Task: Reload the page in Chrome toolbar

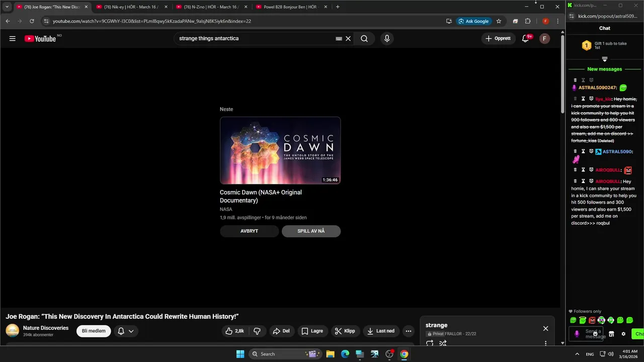Action: pos(32,21)
